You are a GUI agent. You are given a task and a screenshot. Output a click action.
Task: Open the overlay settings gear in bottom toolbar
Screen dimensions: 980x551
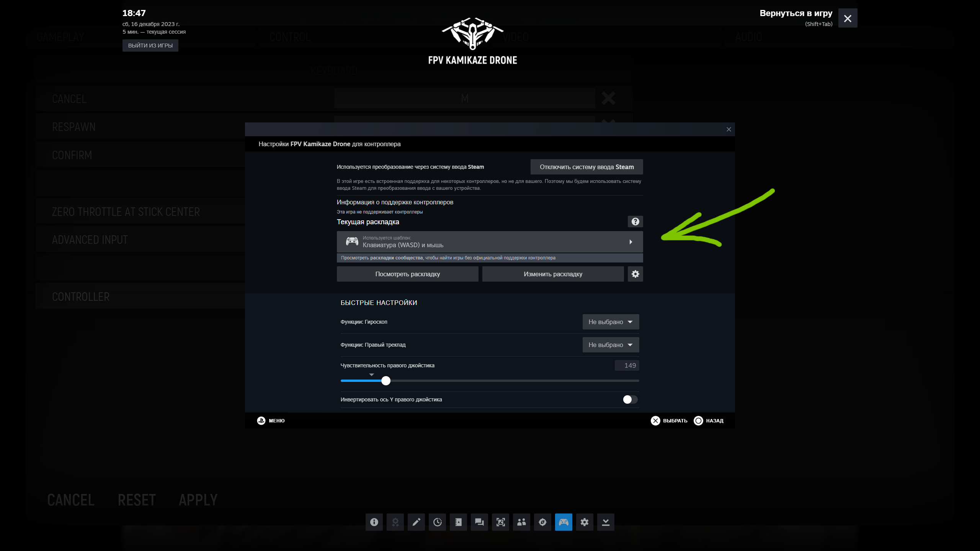pos(585,522)
